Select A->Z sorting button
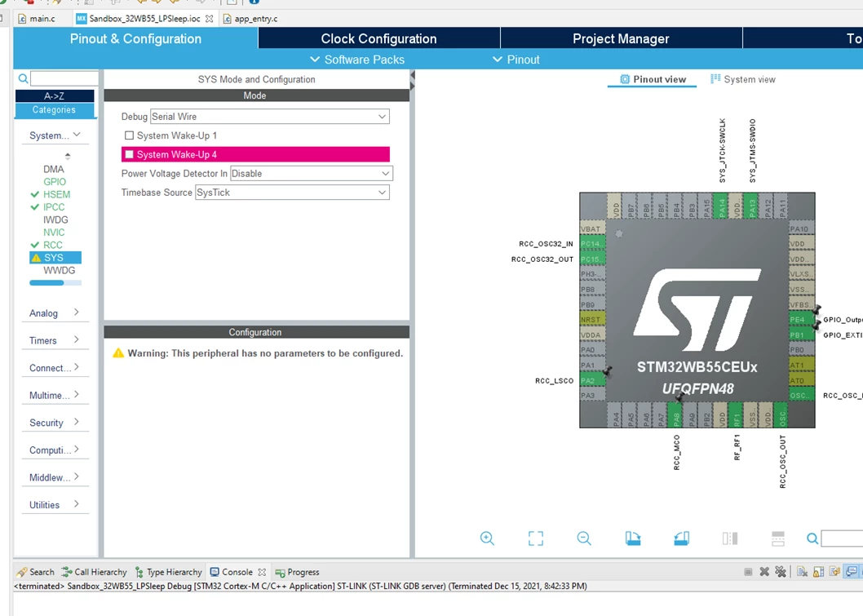Screen dimensions: 863x616 click(55, 95)
